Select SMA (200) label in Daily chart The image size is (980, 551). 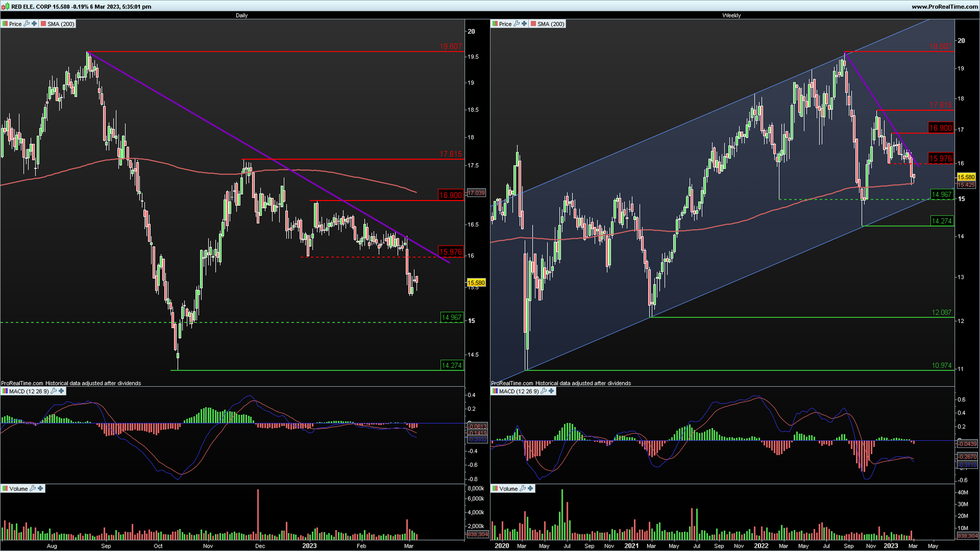pos(61,24)
